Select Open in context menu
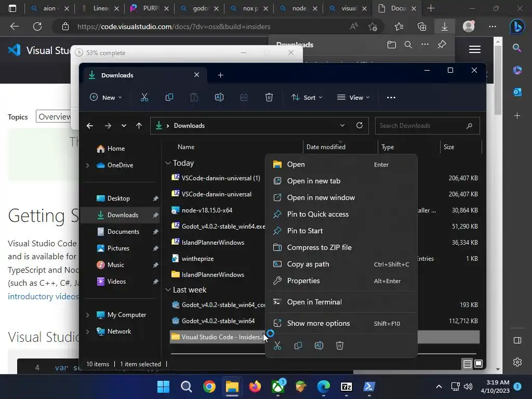Screen dimensions: 532x399 point(341,164)
